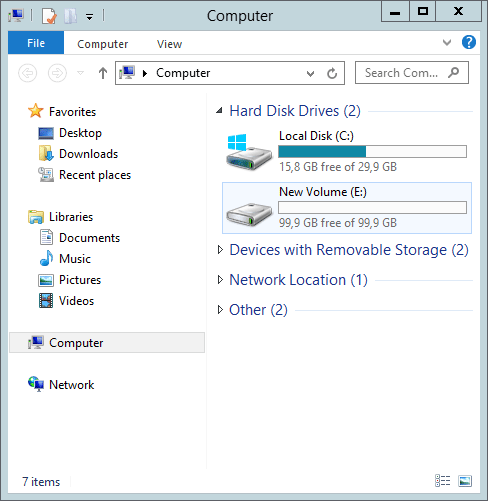The image size is (488, 501).
Task: Open the address bar history dropdown
Action: click(310, 73)
